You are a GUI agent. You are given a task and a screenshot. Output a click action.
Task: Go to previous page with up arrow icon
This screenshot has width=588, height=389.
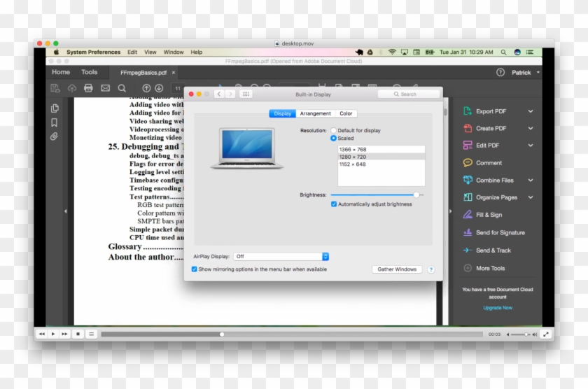pyautogui.click(x=146, y=88)
